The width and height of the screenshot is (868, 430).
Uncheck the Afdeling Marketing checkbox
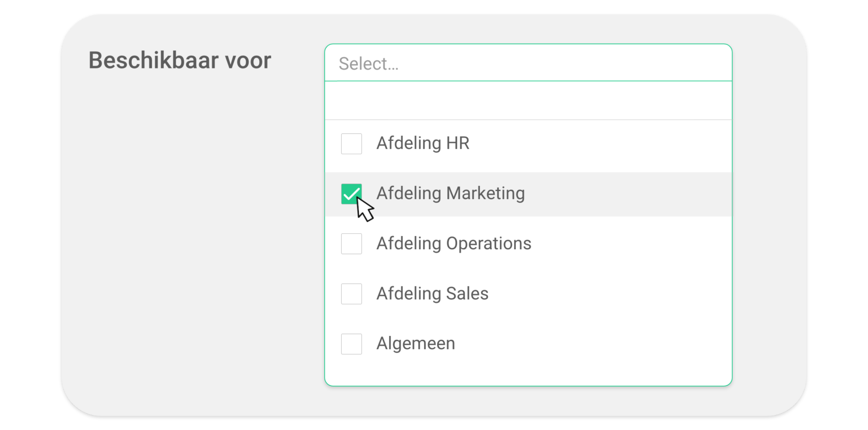(x=351, y=194)
